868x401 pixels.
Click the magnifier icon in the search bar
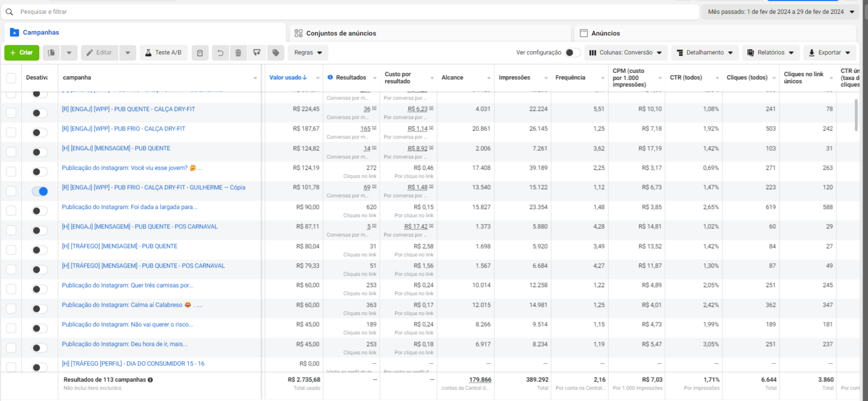click(9, 12)
